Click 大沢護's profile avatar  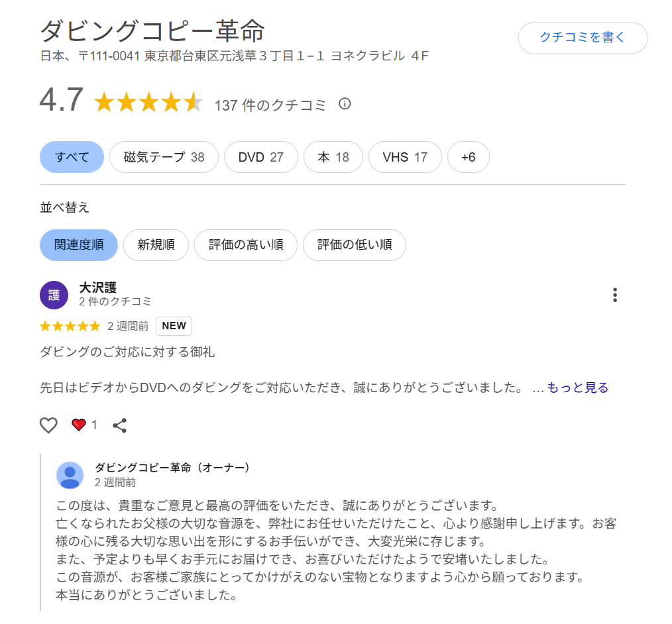tap(54, 295)
